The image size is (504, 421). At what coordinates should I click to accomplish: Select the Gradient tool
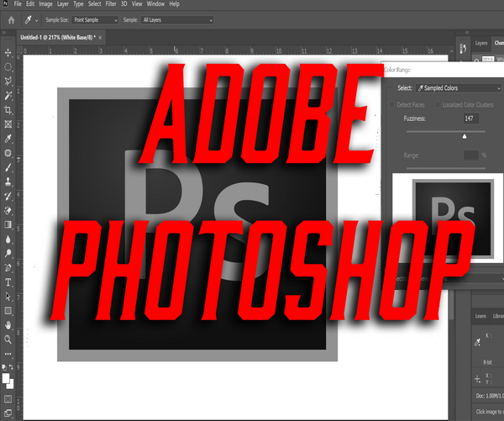click(x=8, y=225)
